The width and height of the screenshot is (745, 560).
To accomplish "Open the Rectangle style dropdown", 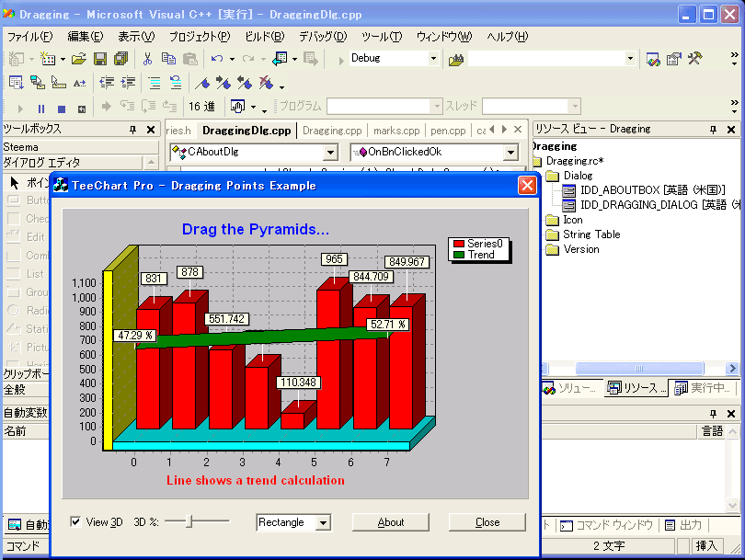I will coord(323,523).
